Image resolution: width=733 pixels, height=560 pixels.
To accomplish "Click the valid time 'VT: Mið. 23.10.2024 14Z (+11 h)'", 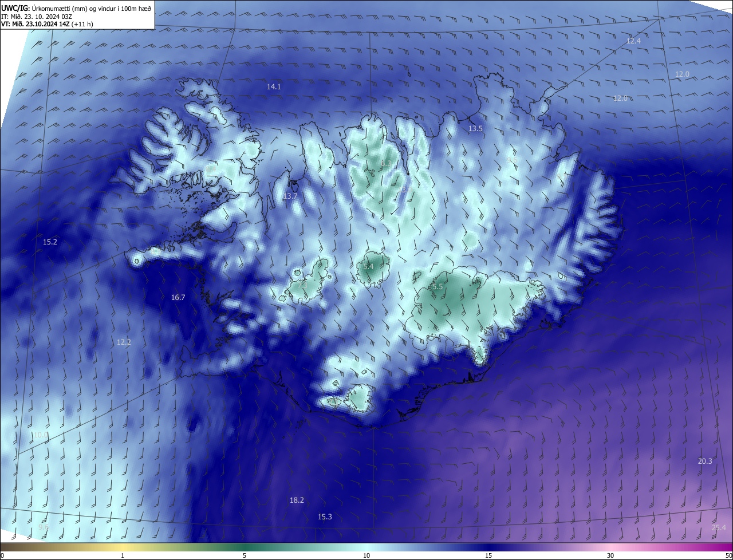I will (x=47, y=24).
